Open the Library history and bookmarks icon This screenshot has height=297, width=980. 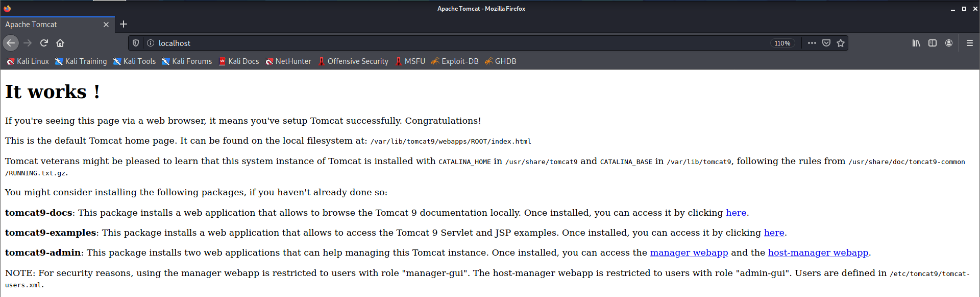916,43
